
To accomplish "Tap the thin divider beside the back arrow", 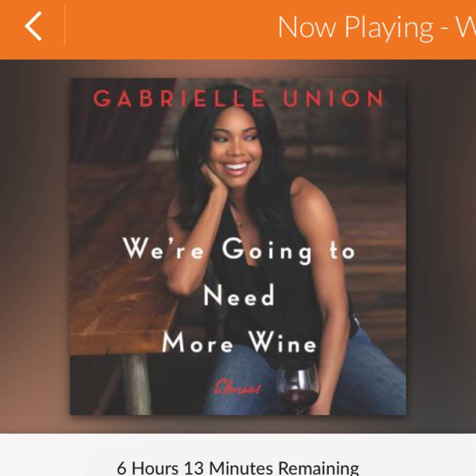I will click(x=65, y=26).
